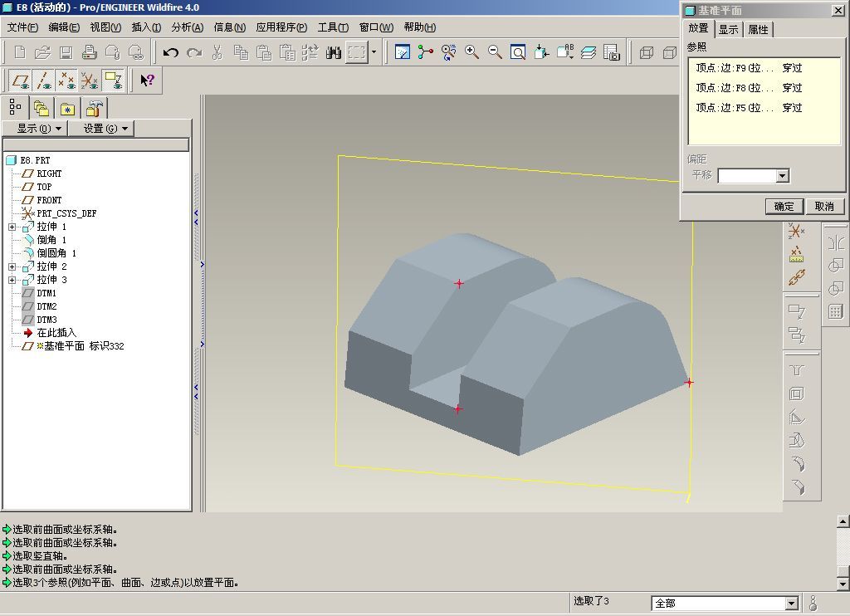Expand the 拉伸 3 feature node
Screen dimensions: 850x616
(x=12, y=280)
